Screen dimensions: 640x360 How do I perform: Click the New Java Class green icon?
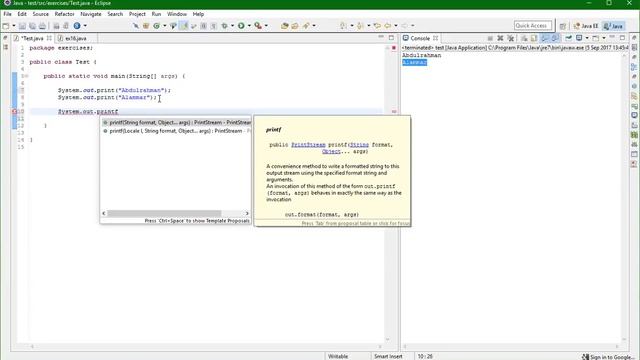(x=156, y=26)
